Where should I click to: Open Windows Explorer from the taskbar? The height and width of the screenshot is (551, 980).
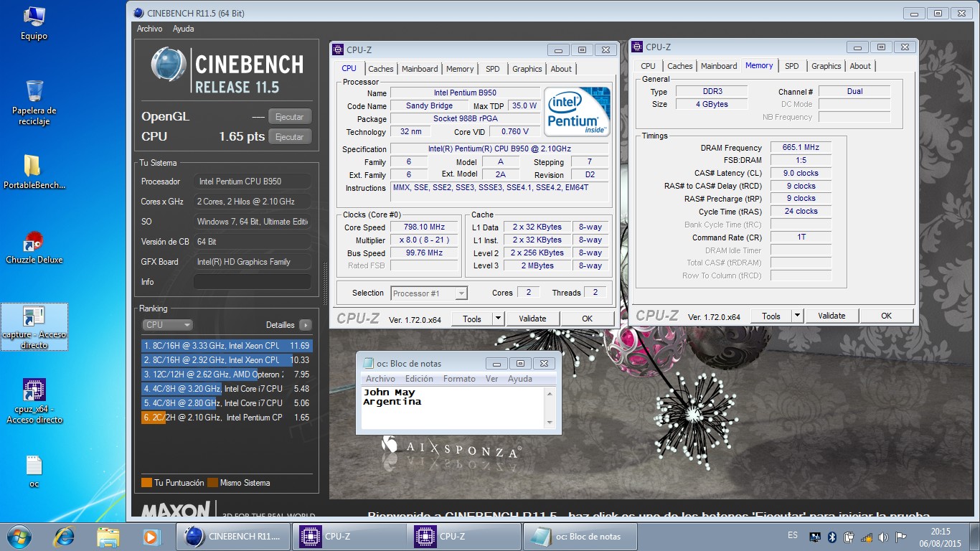tap(108, 536)
